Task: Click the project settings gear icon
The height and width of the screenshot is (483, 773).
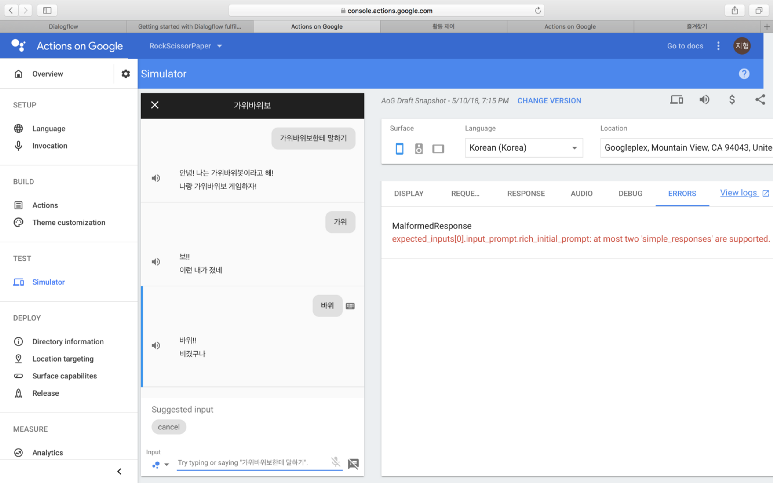Action: (125, 74)
